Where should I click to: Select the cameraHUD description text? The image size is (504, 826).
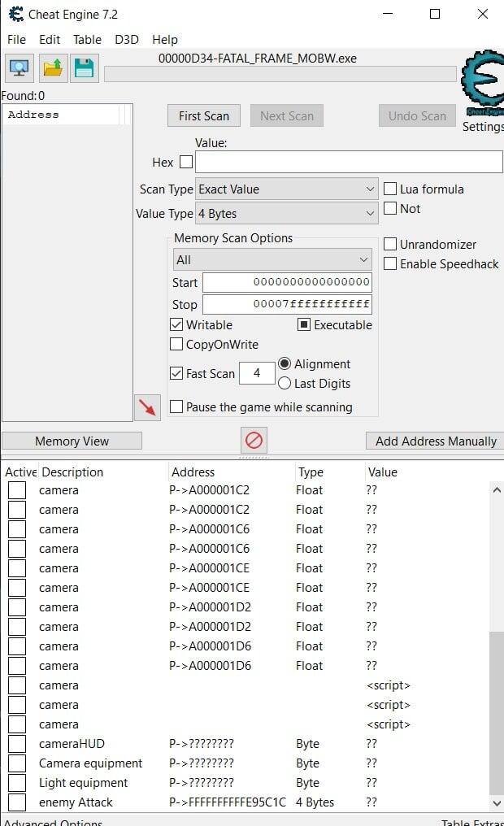(x=72, y=744)
